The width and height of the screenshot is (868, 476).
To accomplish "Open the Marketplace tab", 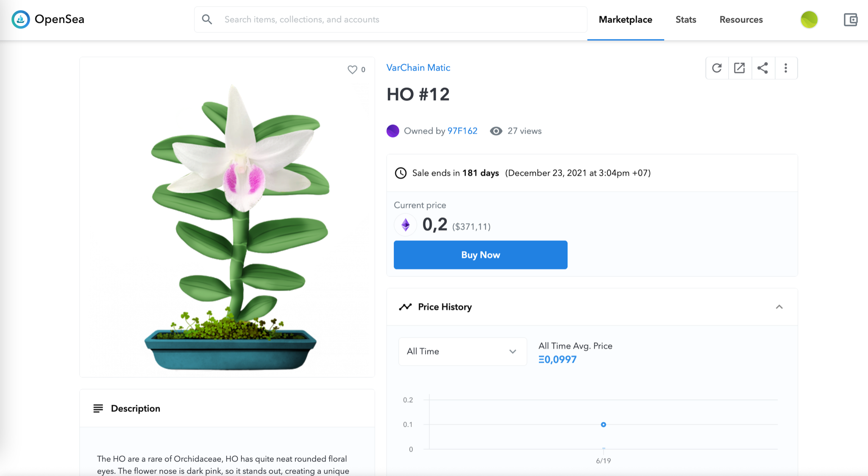I will click(625, 19).
